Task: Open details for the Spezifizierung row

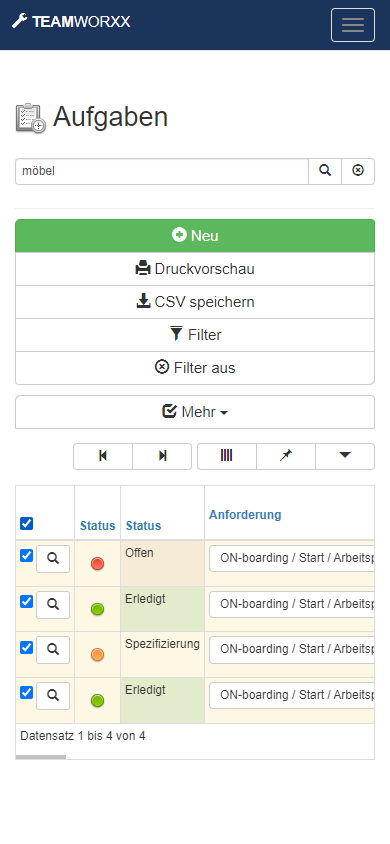Action: click(53, 650)
